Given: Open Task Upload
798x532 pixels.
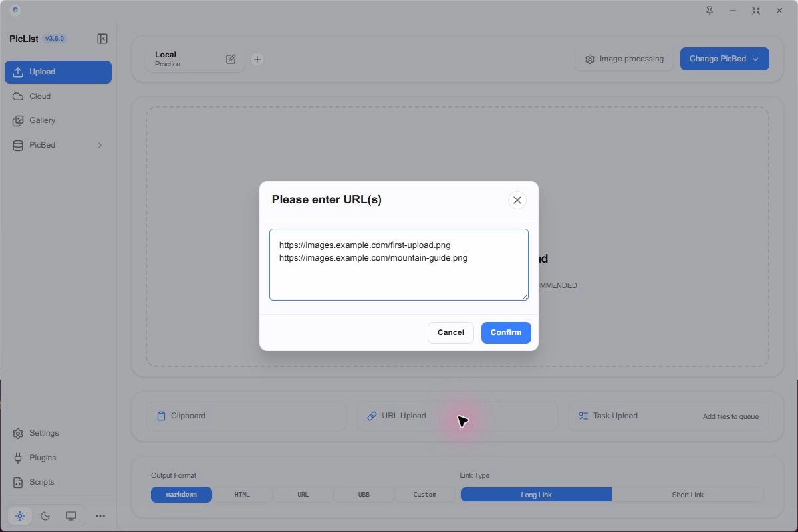Looking at the screenshot, I should pyautogui.click(x=669, y=416).
